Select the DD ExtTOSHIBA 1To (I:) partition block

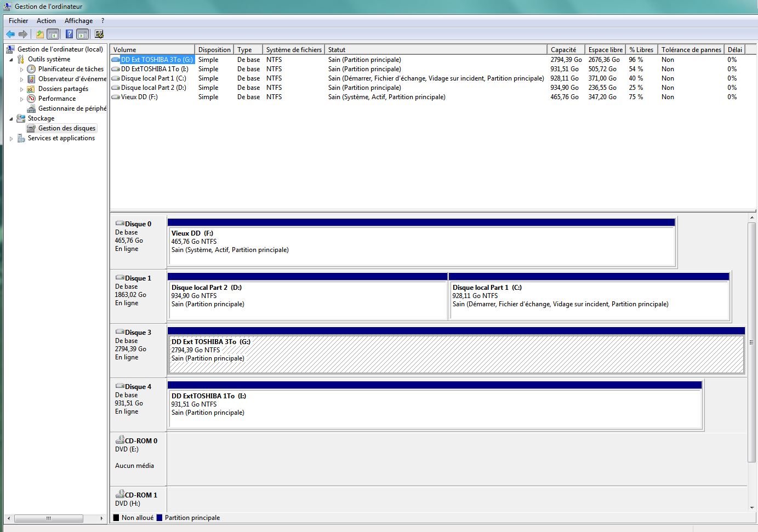point(435,405)
